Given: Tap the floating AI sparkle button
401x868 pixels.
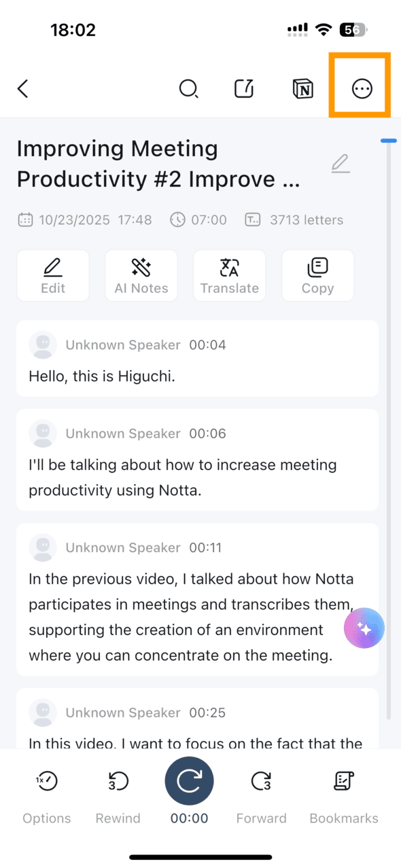Looking at the screenshot, I should click(364, 628).
